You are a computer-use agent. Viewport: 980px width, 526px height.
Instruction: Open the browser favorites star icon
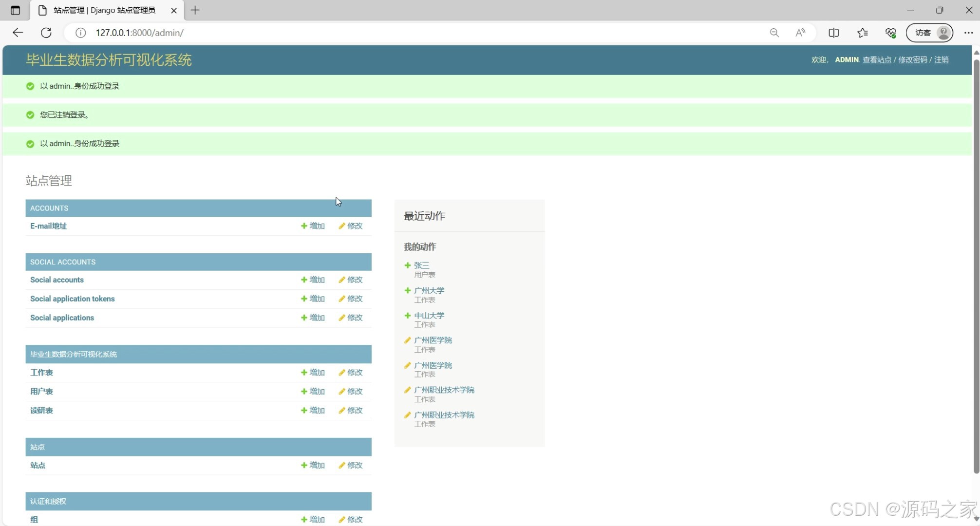(x=862, y=33)
